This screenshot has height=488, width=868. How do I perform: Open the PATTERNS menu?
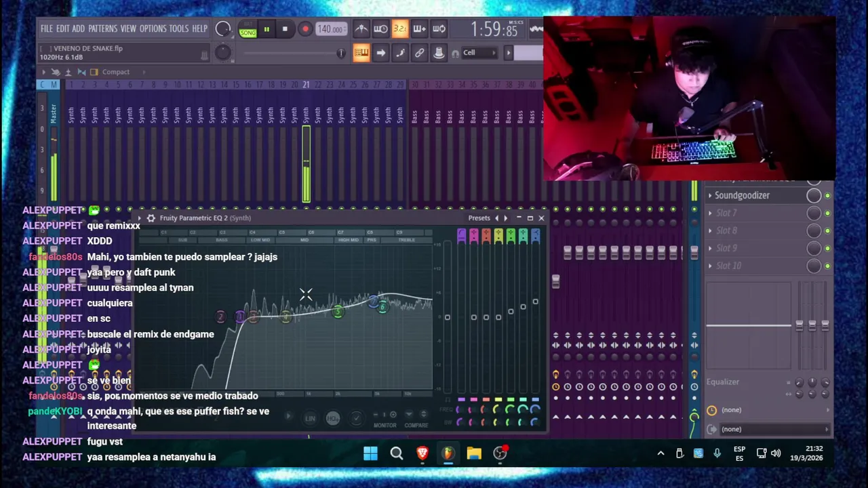[x=102, y=29]
